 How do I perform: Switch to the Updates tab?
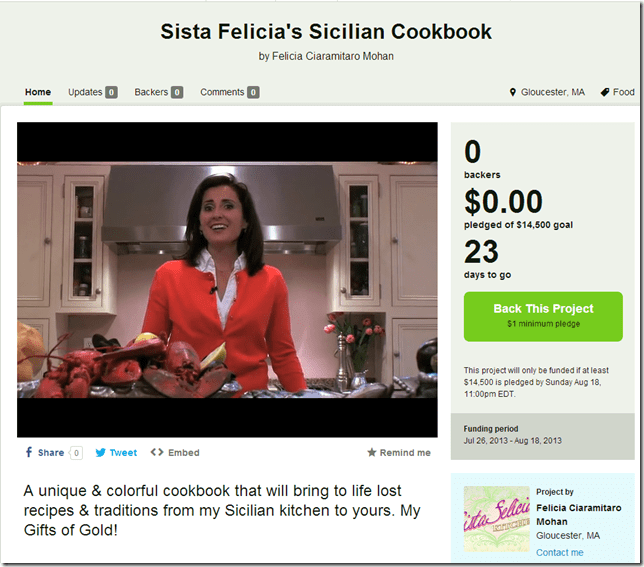pos(92,92)
